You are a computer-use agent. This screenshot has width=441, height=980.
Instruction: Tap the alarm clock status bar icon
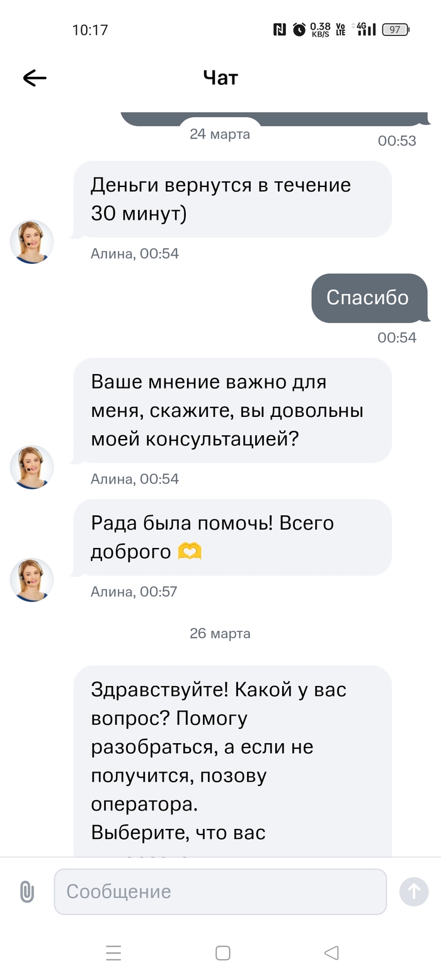click(x=299, y=30)
